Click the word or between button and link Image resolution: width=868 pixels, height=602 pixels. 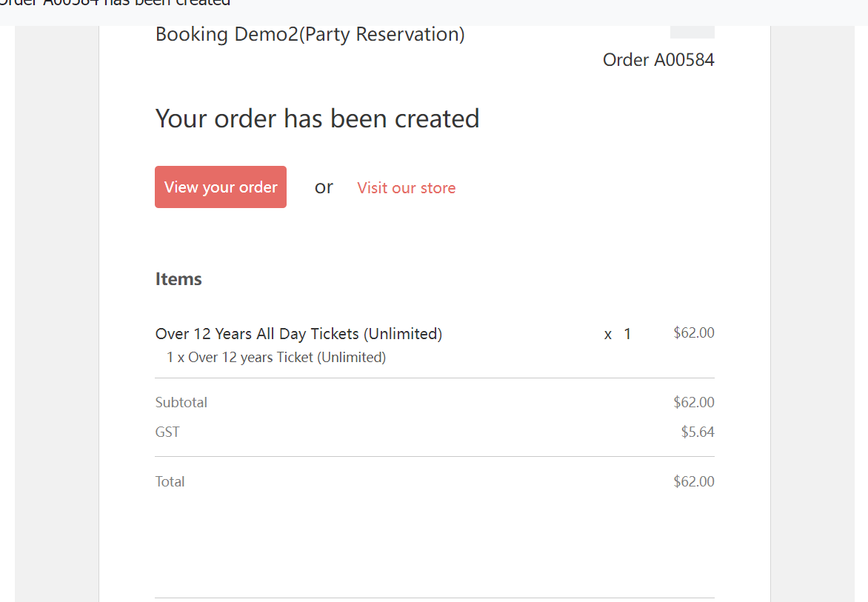pos(324,187)
